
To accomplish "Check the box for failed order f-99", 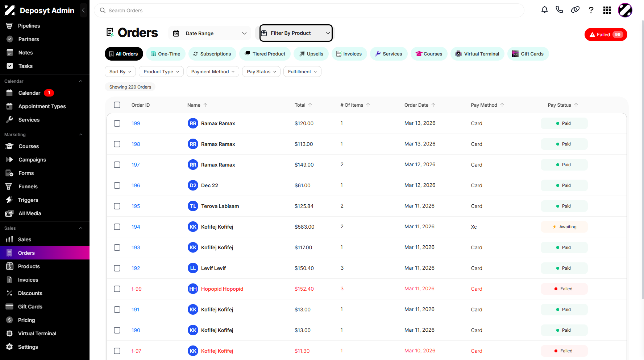I will 117,289.
